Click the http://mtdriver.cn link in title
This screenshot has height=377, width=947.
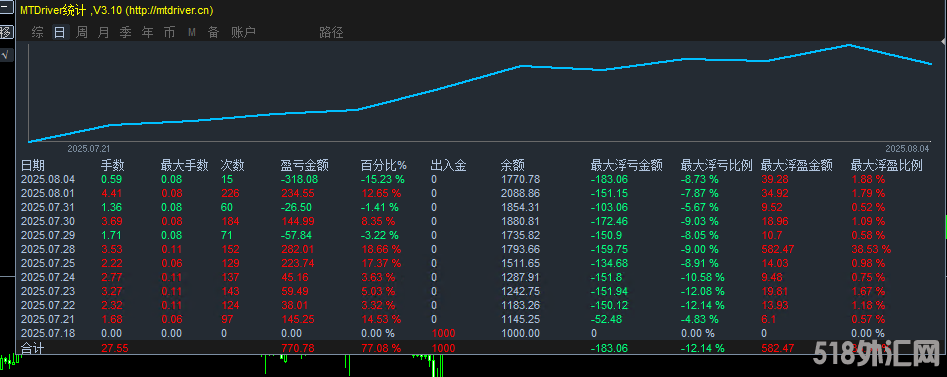tap(169, 11)
